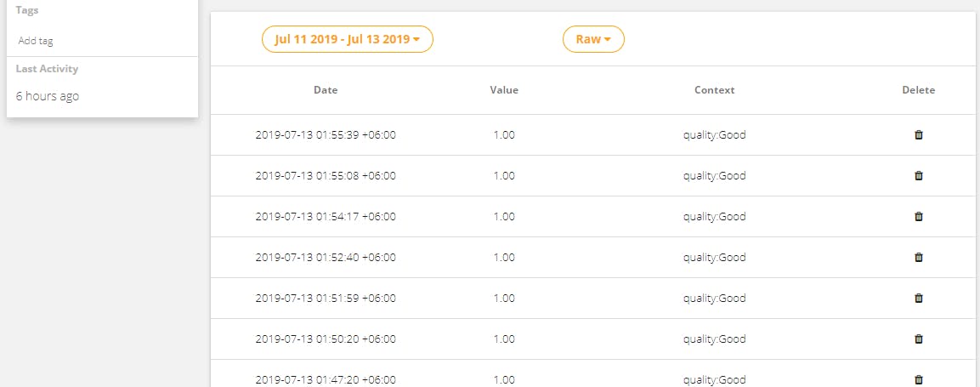This screenshot has width=980, height=387.
Task: Click the Delete column header
Action: [x=918, y=90]
